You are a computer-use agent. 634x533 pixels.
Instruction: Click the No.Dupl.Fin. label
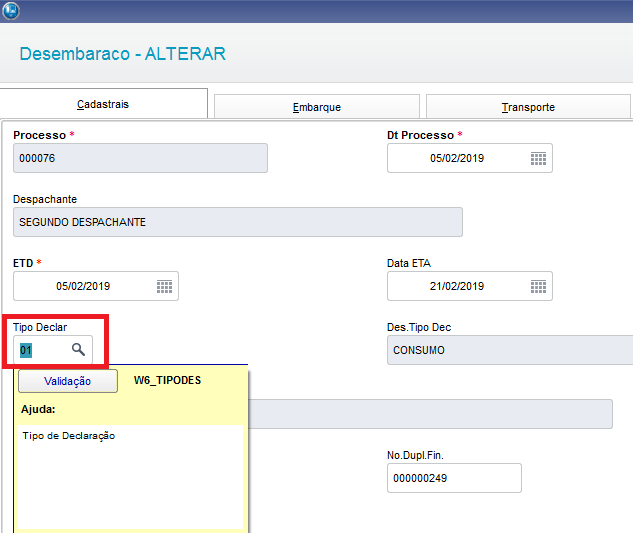coord(415,455)
